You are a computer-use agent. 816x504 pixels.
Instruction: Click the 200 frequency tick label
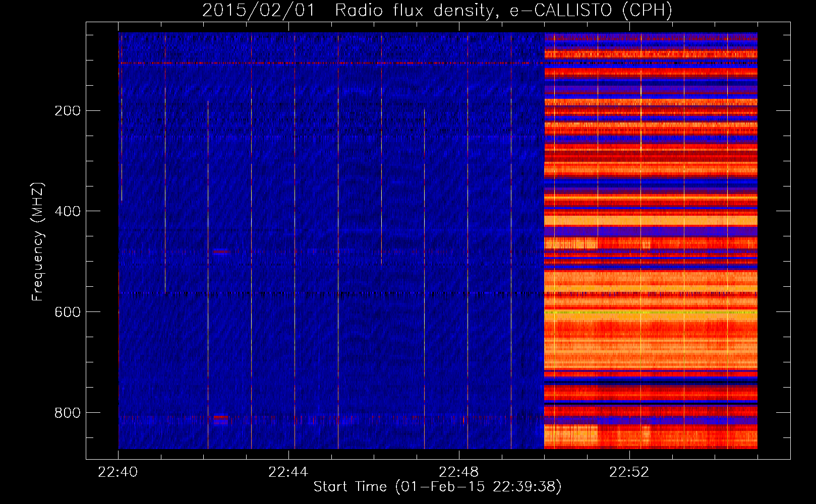[68, 111]
